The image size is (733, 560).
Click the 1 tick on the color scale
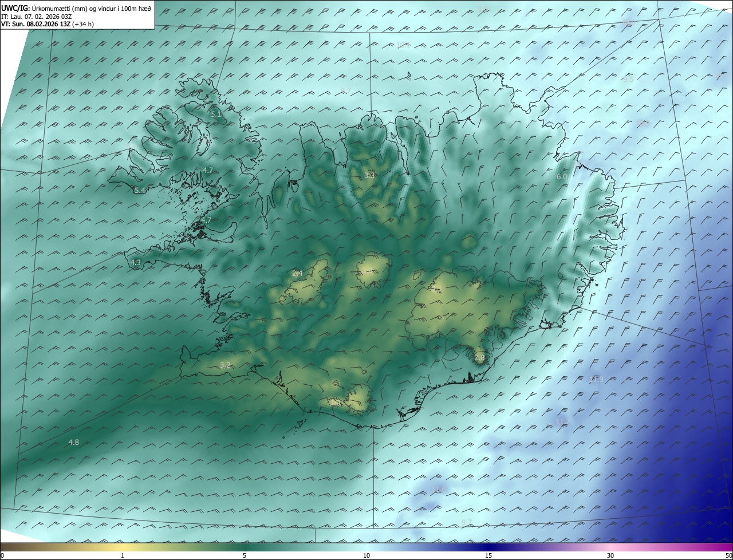tap(123, 555)
